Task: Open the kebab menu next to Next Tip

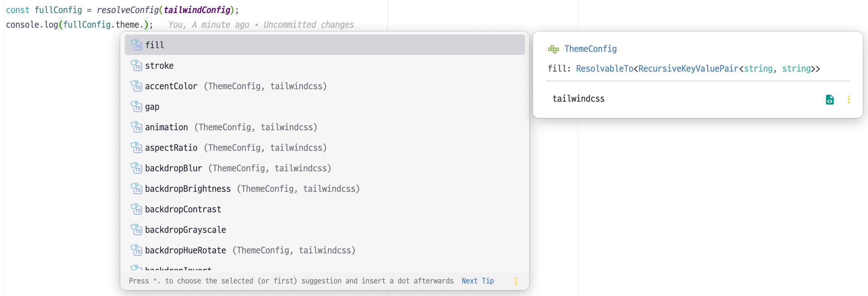Action: point(516,281)
